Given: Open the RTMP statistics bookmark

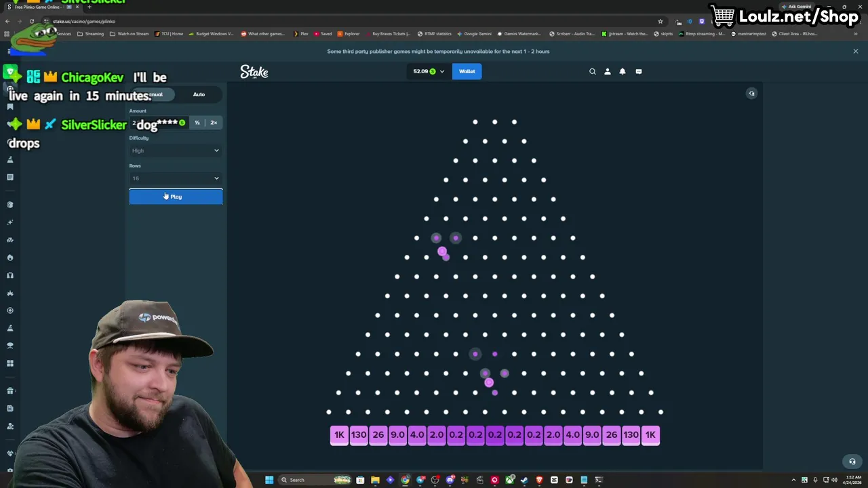Looking at the screenshot, I should tap(435, 33).
